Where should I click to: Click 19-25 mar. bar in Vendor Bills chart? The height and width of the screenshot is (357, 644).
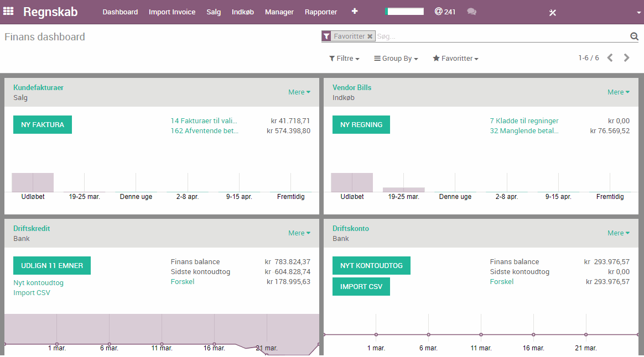[404, 190]
